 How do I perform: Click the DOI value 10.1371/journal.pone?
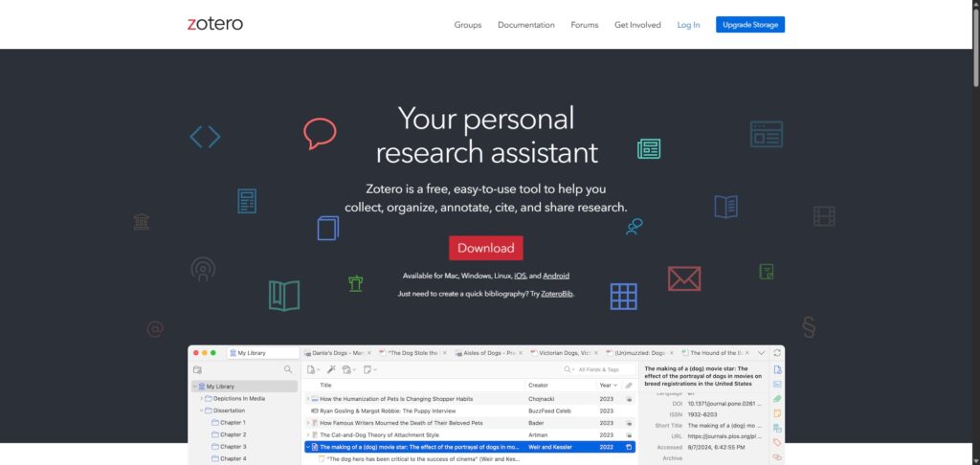click(724, 404)
